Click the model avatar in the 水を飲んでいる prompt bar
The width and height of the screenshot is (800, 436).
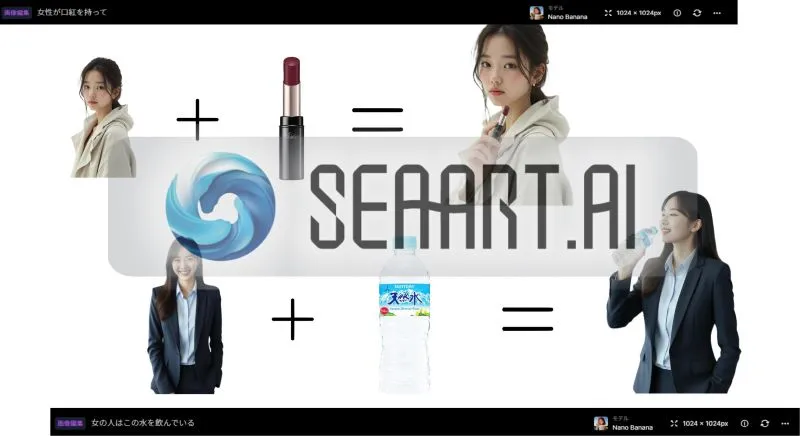(601, 423)
